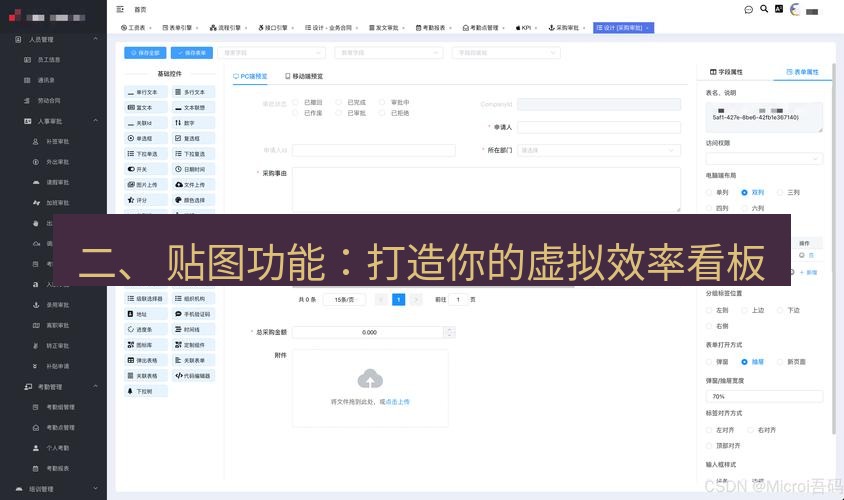This screenshot has height=500, width=844.
Task: Add a 地址 address control
Action: click(146, 314)
